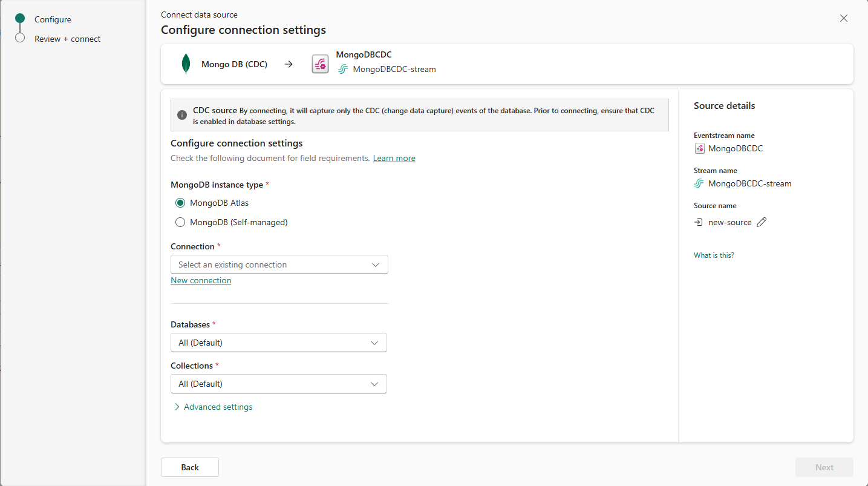This screenshot has width=868, height=486.
Task: Open the What is this? link
Action: (x=714, y=255)
